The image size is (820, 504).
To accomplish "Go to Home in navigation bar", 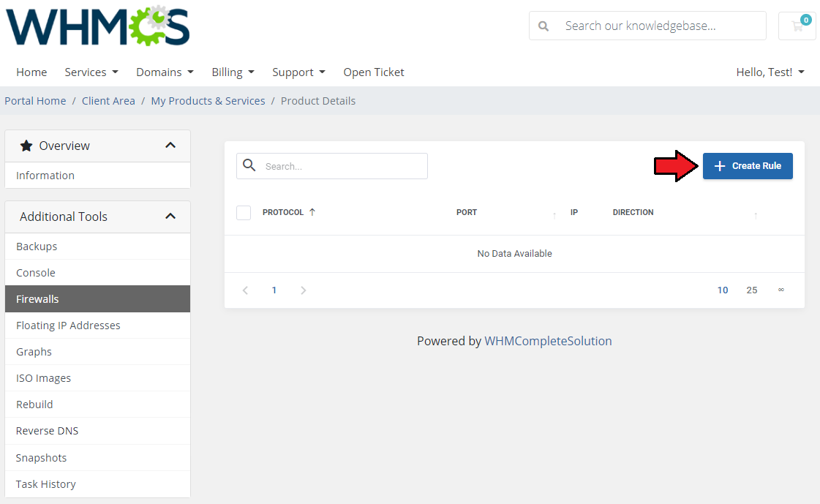I will (x=31, y=72).
